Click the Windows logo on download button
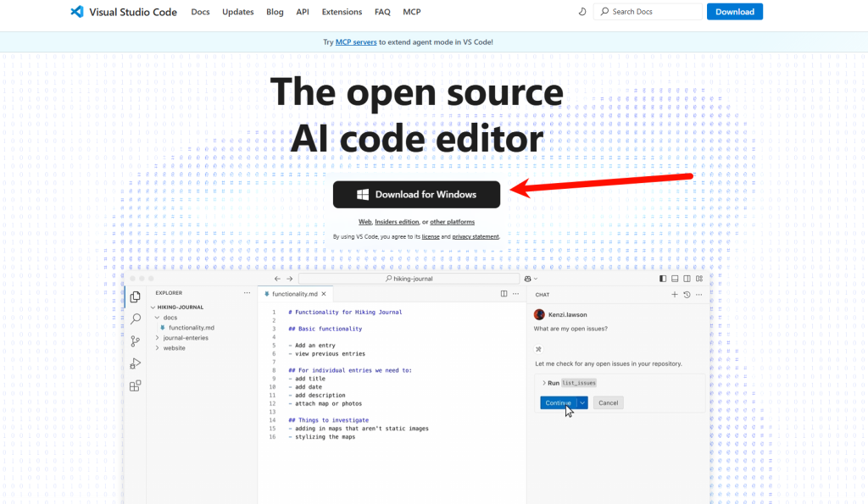The width and height of the screenshot is (868, 504). point(363,195)
